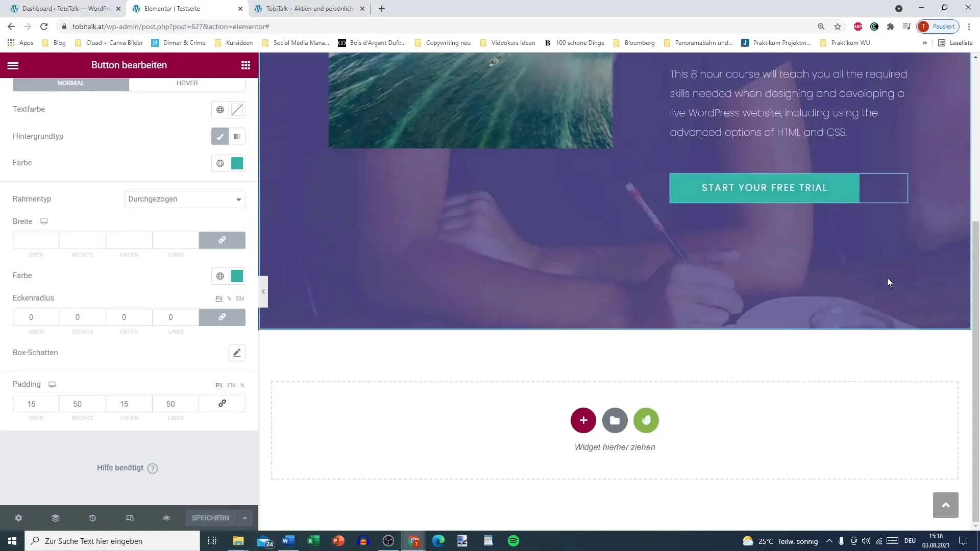The width and height of the screenshot is (980, 551).
Task: Click the link/chain icon in Breite row
Action: [x=222, y=239]
